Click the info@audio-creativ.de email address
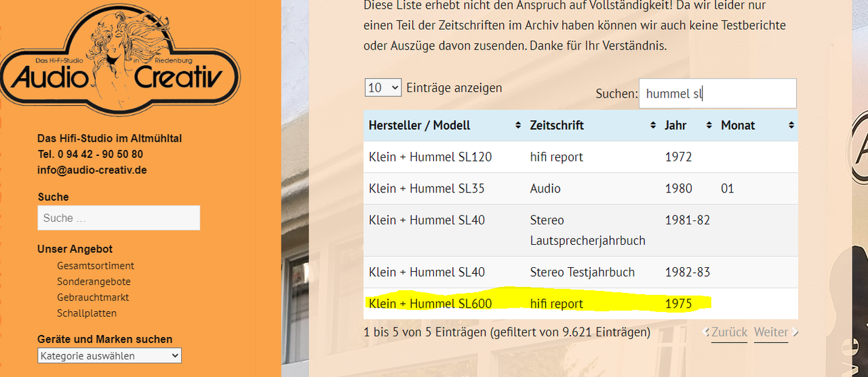 [x=92, y=170]
